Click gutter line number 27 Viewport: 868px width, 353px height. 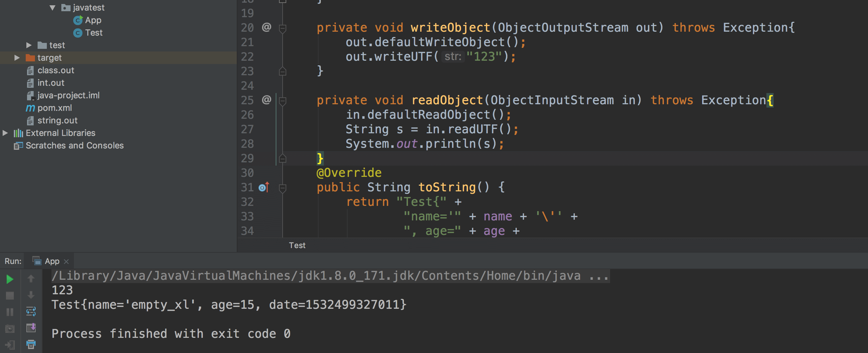(x=247, y=129)
